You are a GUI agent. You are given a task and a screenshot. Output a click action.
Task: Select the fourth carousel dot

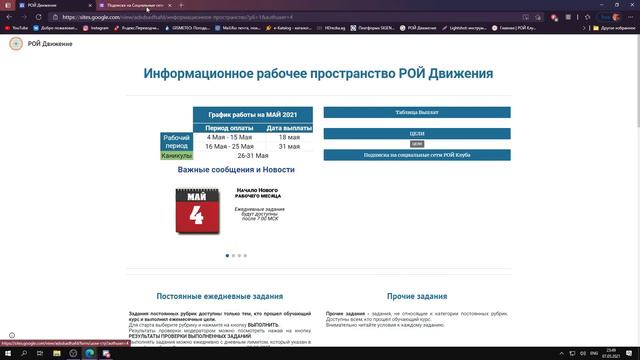point(245,256)
